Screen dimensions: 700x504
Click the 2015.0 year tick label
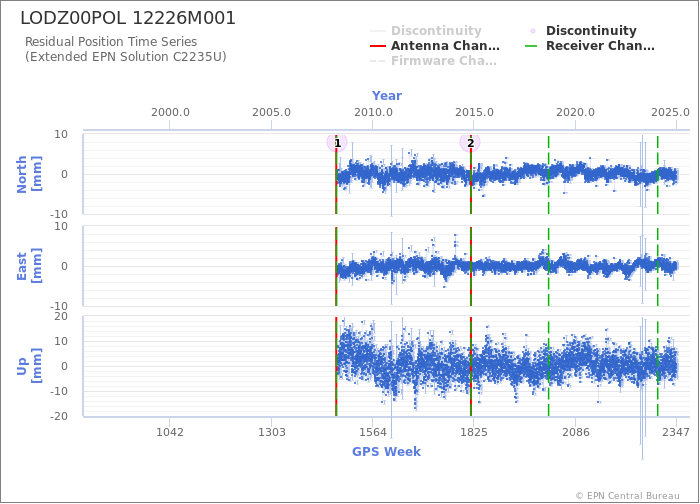(474, 112)
